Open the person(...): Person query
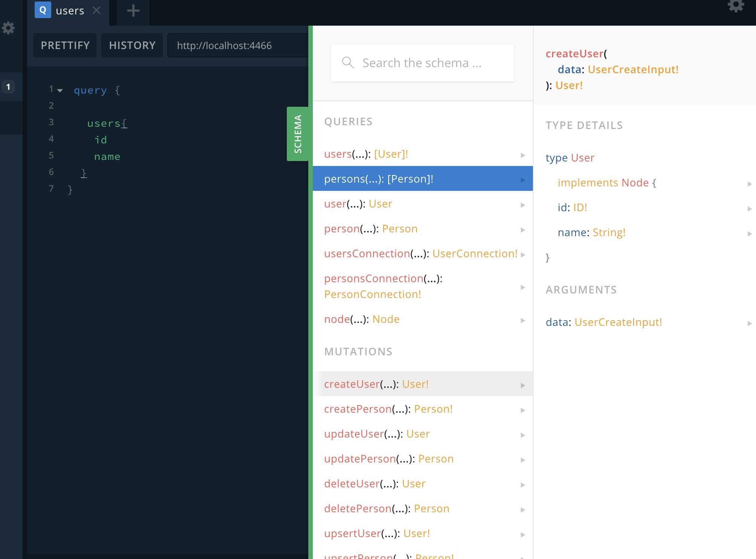 coord(423,229)
